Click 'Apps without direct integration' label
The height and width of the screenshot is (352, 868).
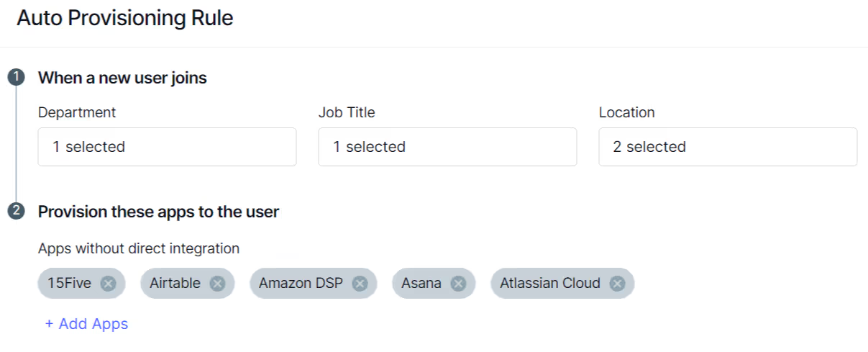point(139,248)
